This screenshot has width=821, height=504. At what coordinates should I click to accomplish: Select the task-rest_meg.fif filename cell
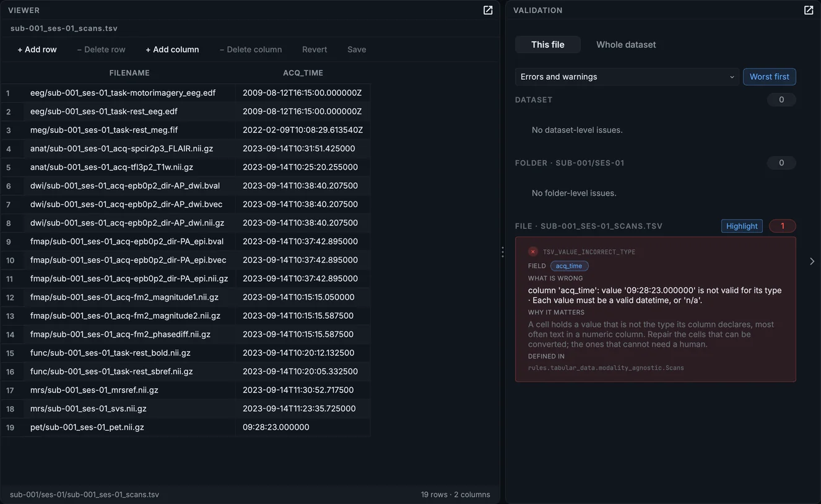coord(129,130)
